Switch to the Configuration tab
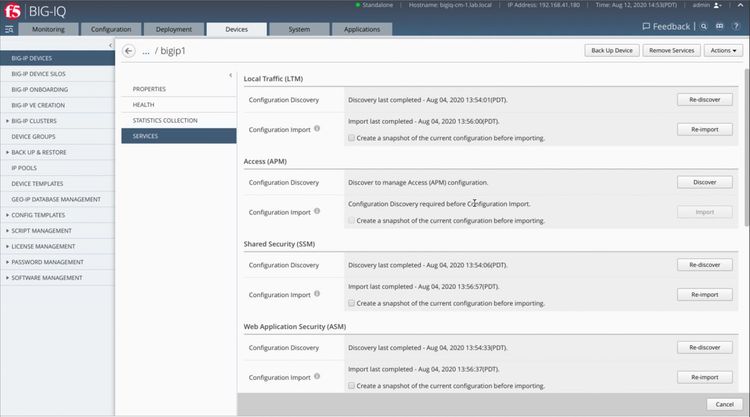This screenshot has height=417, width=750. (x=111, y=29)
